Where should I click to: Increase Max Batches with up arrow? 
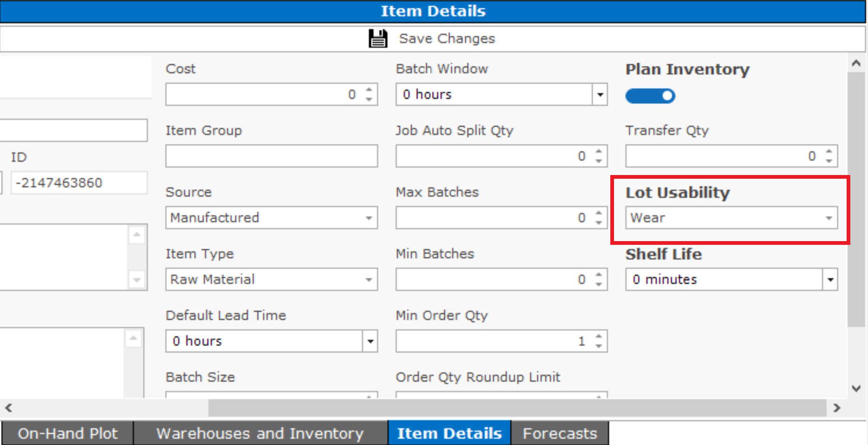click(599, 213)
